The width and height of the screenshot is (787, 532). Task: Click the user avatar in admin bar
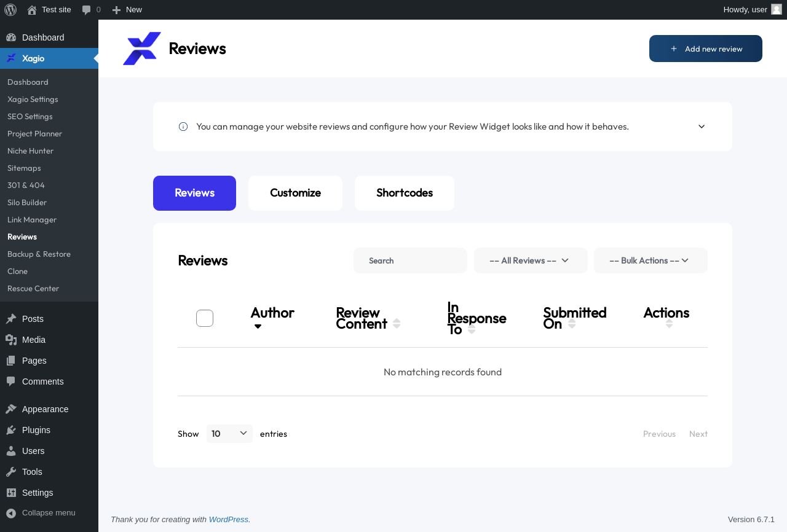click(x=776, y=9)
